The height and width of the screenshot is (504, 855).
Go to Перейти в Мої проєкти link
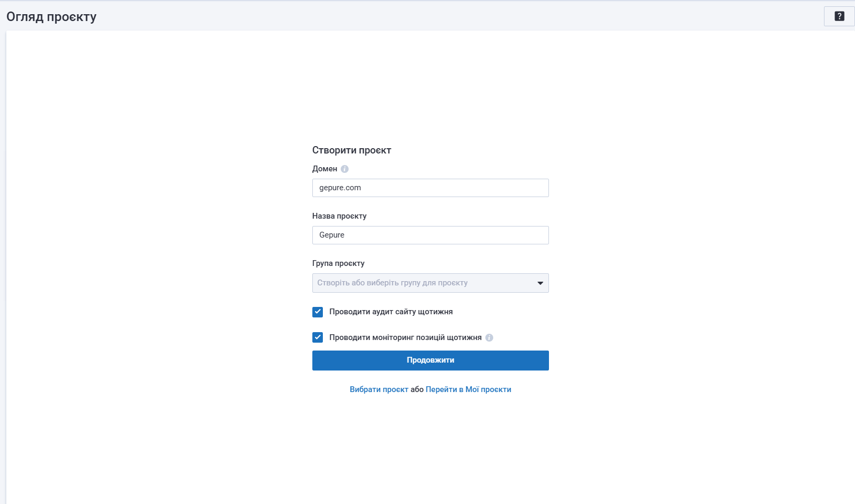[x=468, y=389]
